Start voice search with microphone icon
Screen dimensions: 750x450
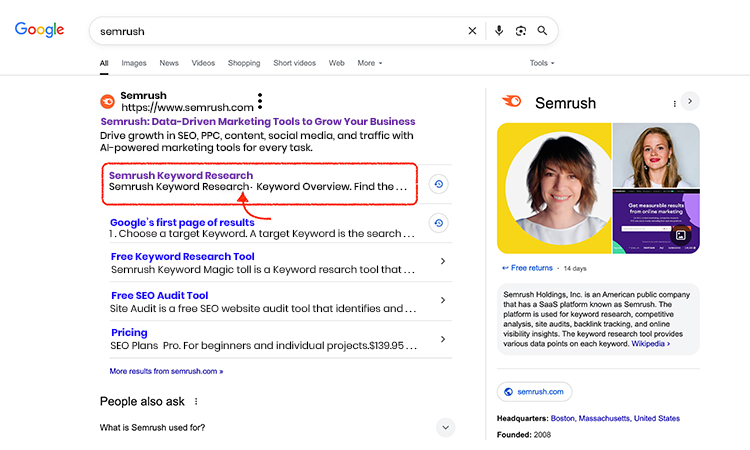tap(499, 31)
